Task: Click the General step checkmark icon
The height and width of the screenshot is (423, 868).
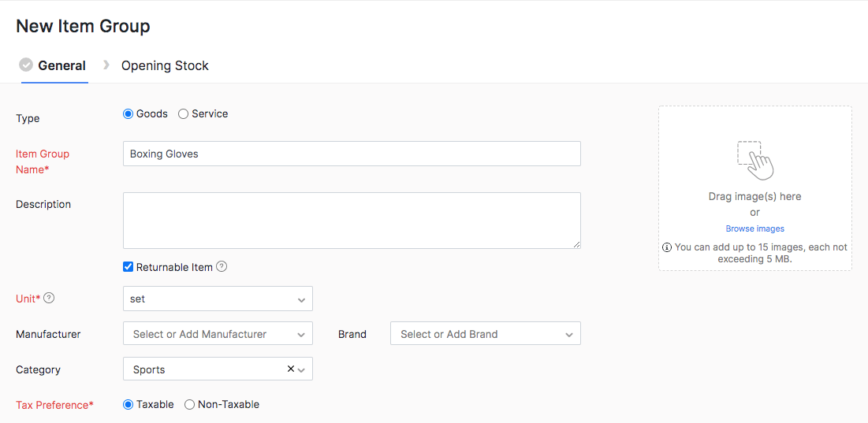Action: [x=26, y=65]
